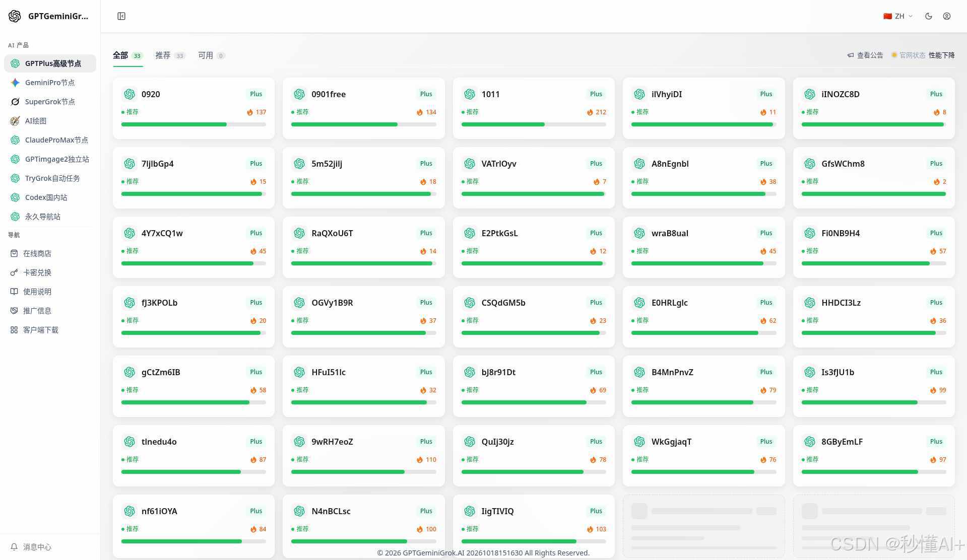Open the ZH language dropdown
Image resolution: width=967 pixels, height=560 pixels.
click(x=898, y=16)
